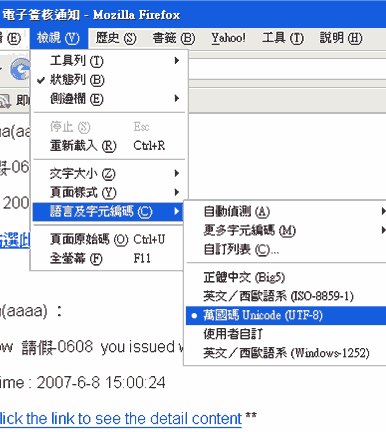
Task: Open 自訂列表 (C)... dialog
Action: pyautogui.click(x=286, y=249)
